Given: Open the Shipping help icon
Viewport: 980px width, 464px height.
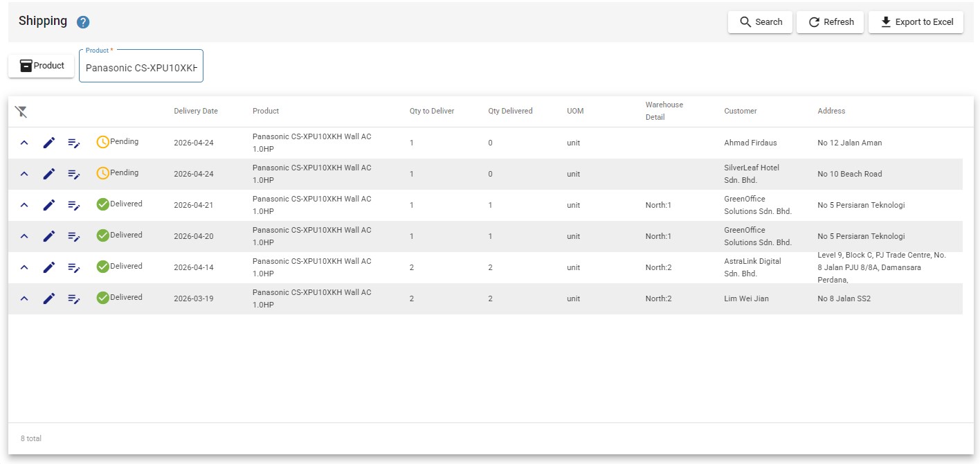Looking at the screenshot, I should coord(83,22).
